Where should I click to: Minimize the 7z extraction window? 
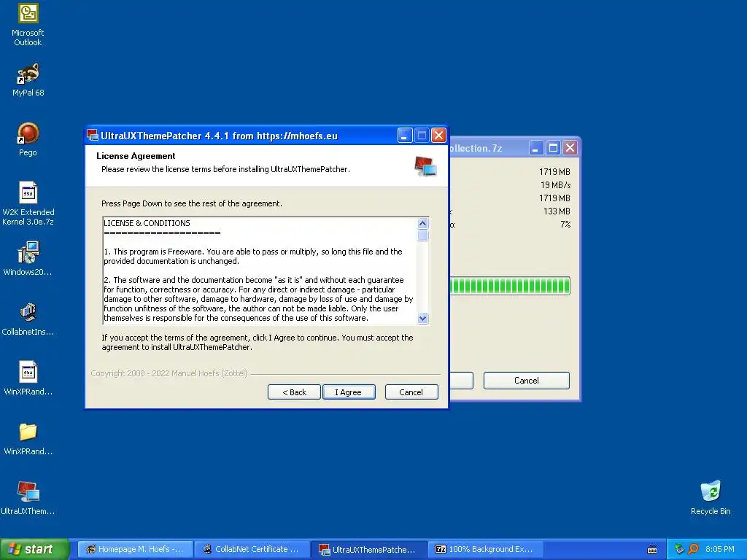[x=536, y=148]
